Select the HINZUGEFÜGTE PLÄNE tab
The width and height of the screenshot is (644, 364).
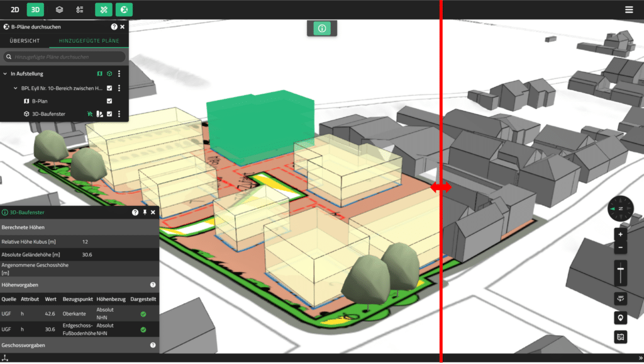89,41
